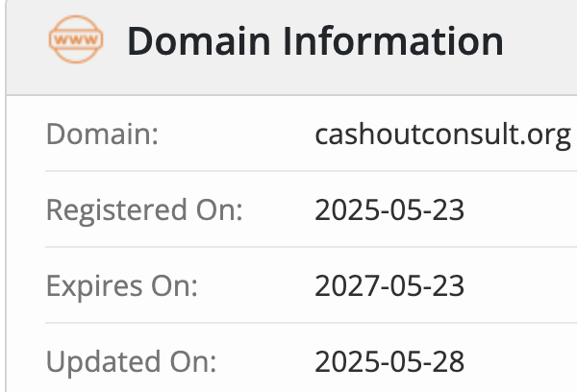
Task: Click the Domain Information heading
Action: pyautogui.click(x=315, y=41)
